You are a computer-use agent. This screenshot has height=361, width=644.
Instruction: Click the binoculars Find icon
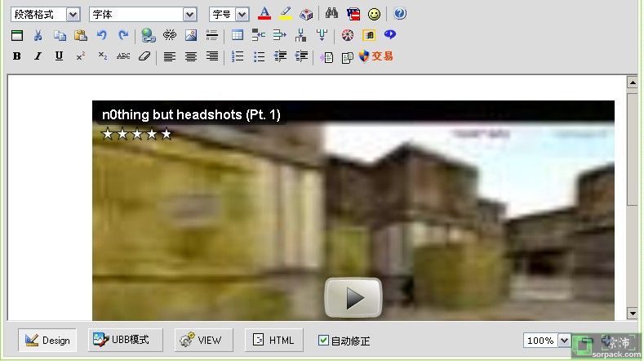(331, 14)
